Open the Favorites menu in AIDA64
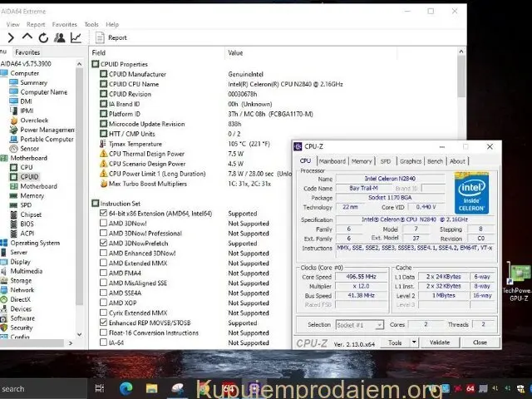The width and height of the screenshot is (532, 399). click(x=64, y=24)
